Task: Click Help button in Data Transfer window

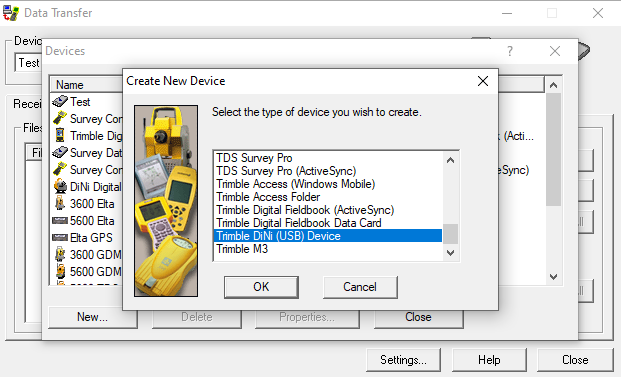Action: coord(489,360)
